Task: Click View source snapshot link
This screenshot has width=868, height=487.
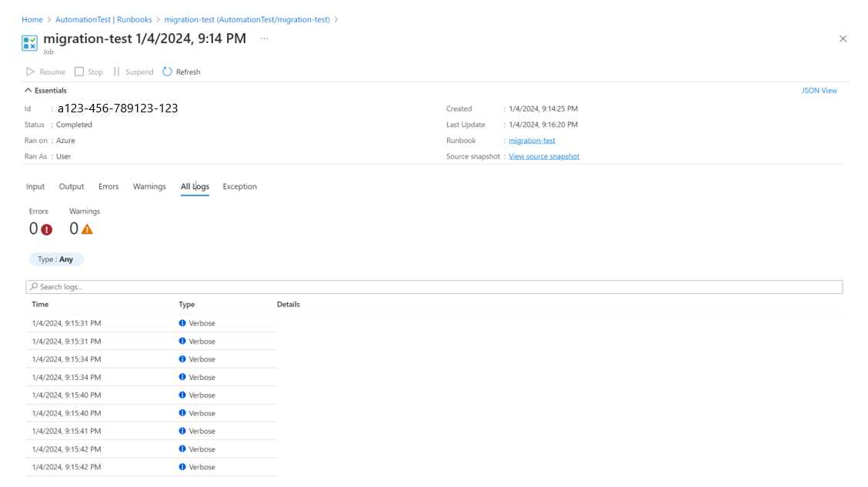Action: click(x=544, y=157)
